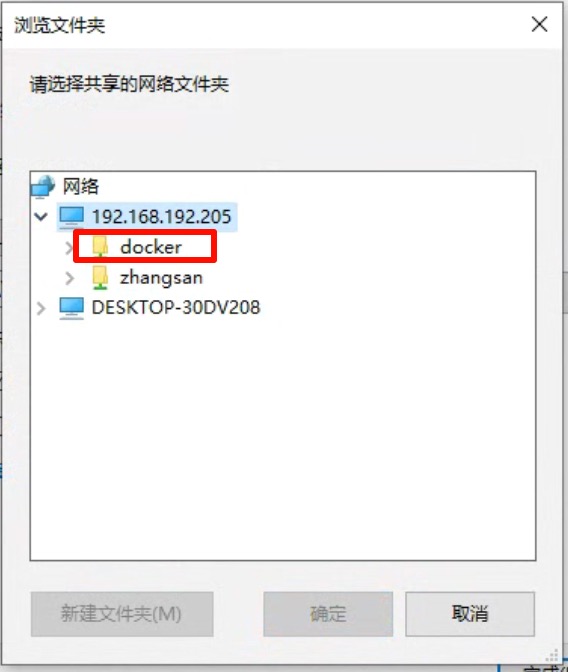Viewport: 568px width, 672px height.
Task: Click the DESKTOP-30DV208 computer icon
Action: pos(72,308)
